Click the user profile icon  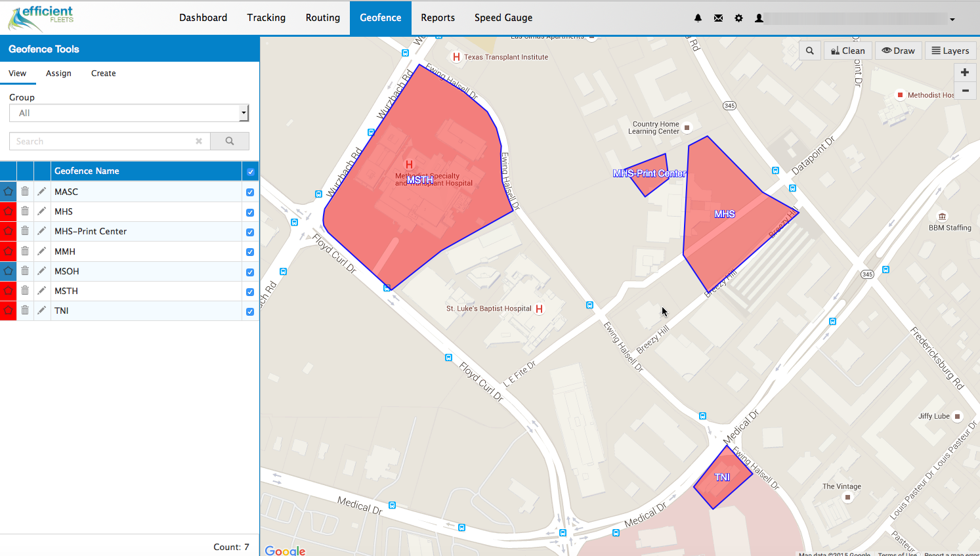759,18
